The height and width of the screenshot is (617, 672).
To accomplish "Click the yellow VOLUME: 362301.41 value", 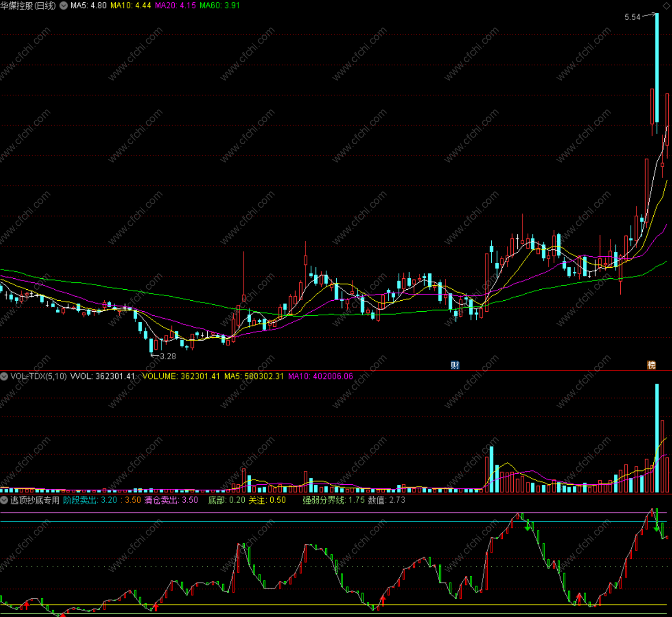I will 181,376.
